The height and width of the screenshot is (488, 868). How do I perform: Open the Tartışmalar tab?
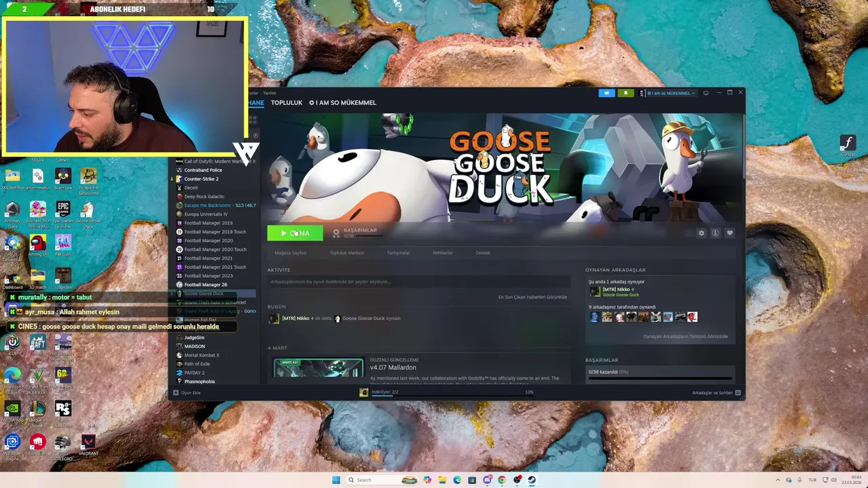[x=398, y=253]
